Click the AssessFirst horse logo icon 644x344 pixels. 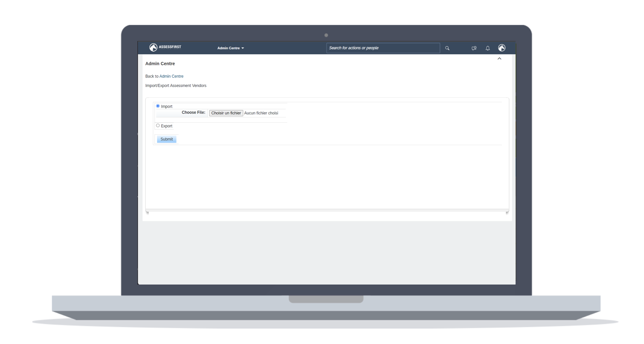click(153, 47)
